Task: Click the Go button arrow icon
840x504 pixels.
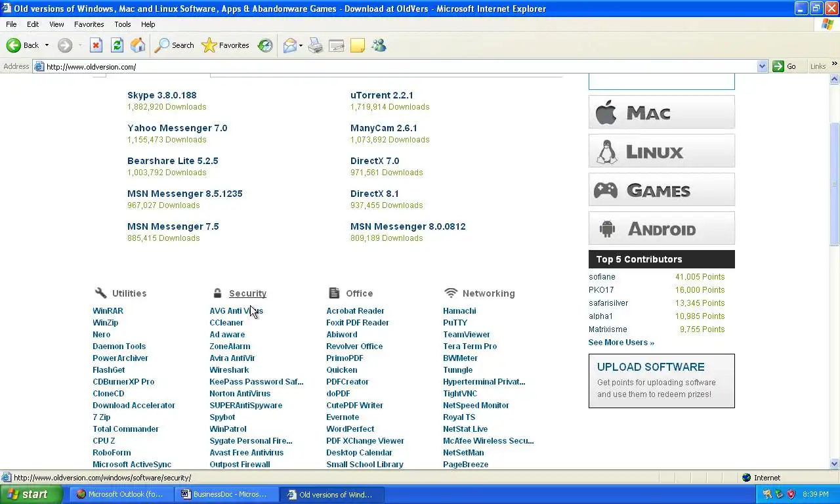Action: point(778,66)
